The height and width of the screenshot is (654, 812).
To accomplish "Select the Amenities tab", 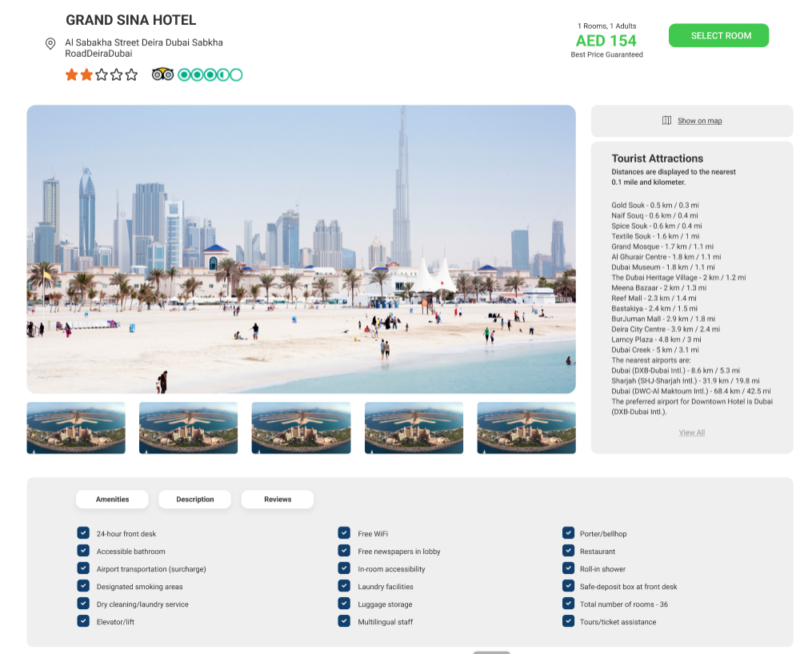I will pos(112,500).
